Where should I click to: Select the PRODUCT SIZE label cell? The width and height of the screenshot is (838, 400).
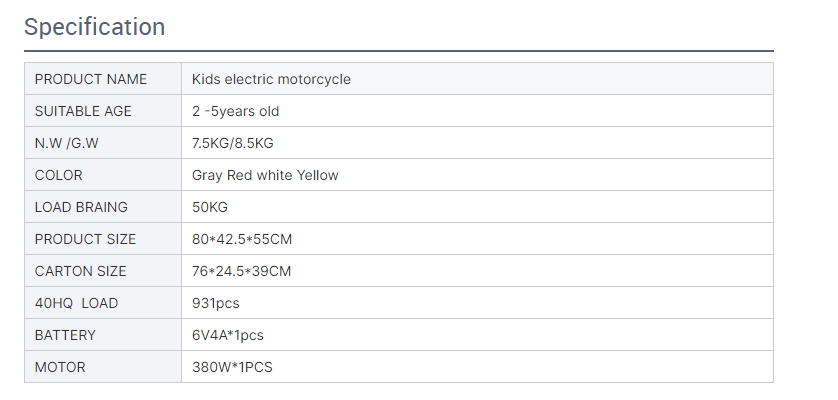(x=85, y=239)
